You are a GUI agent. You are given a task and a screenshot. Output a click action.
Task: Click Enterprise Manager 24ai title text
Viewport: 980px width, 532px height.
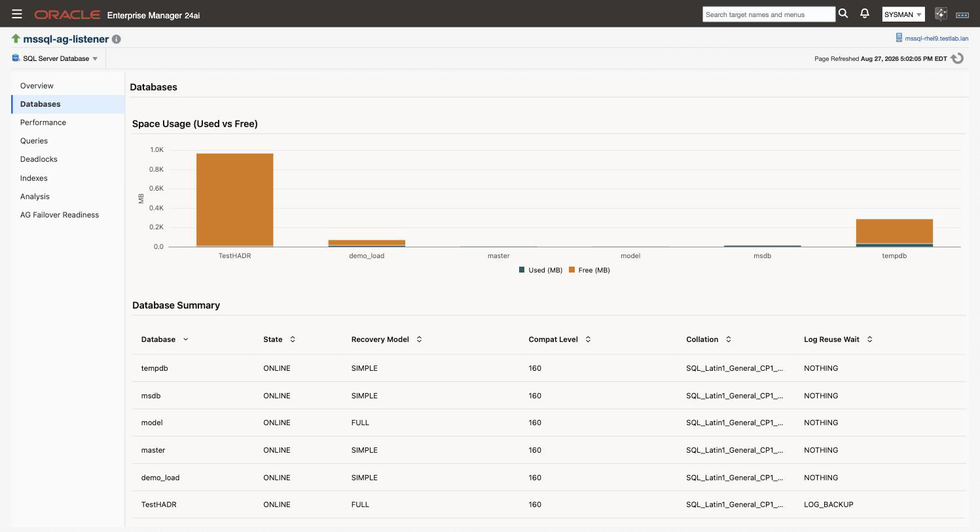(x=153, y=14)
